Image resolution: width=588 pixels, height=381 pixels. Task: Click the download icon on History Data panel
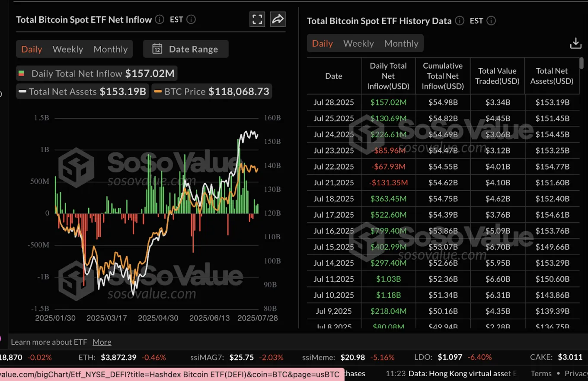575,43
